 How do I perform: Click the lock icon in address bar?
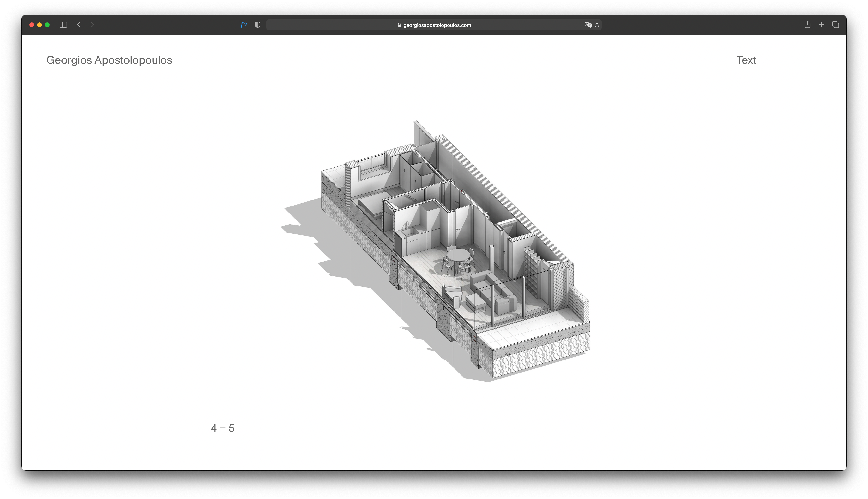pyautogui.click(x=399, y=25)
